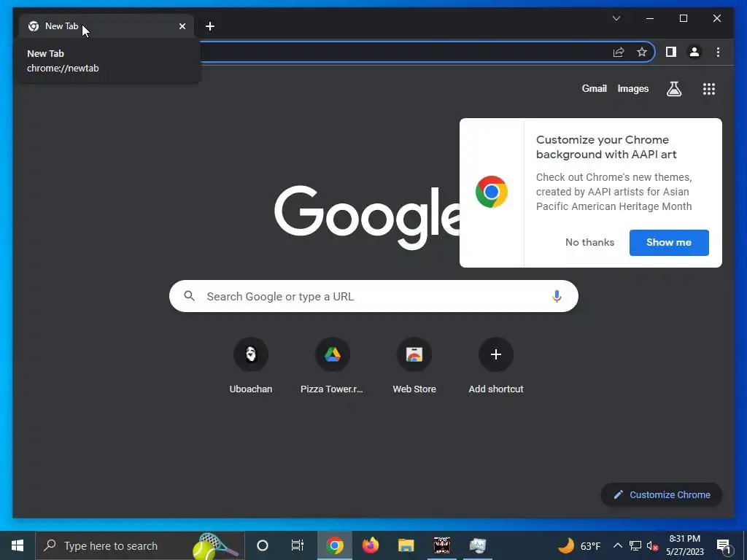The height and width of the screenshot is (560, 747).
Task: Open Customize Chrome button
Action: coord(662,495)
